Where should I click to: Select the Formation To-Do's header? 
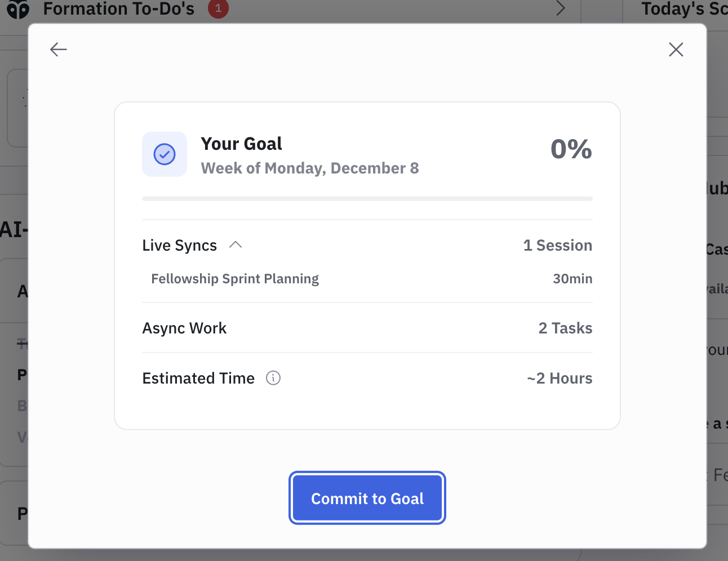[x=118, y=9]
